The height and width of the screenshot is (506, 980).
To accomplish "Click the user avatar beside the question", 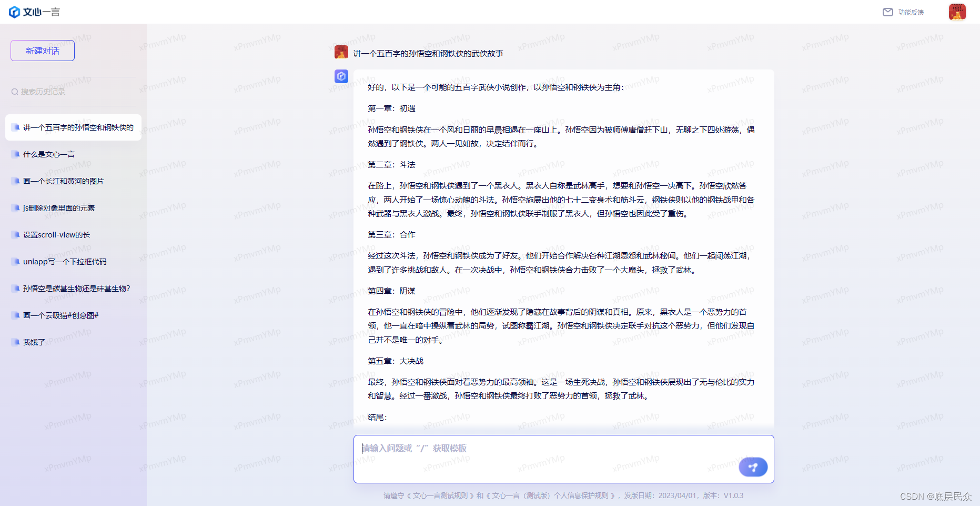I will pos(341,52).
